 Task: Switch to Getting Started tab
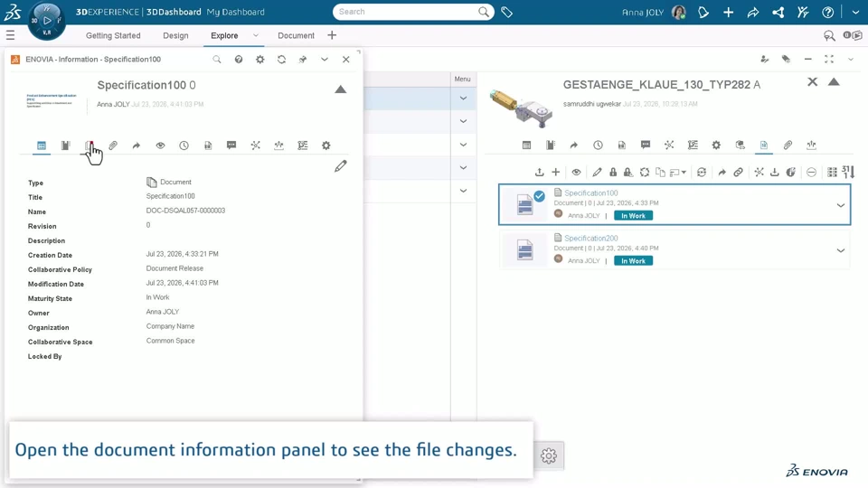[x=113, y=35]
